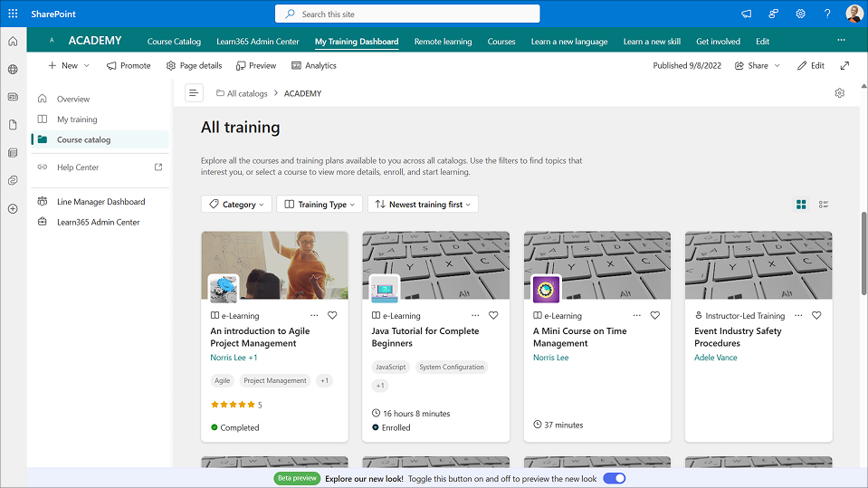Favorite the Java Tutorial course heart
The image size is (868, 488).
pos(493,315)
